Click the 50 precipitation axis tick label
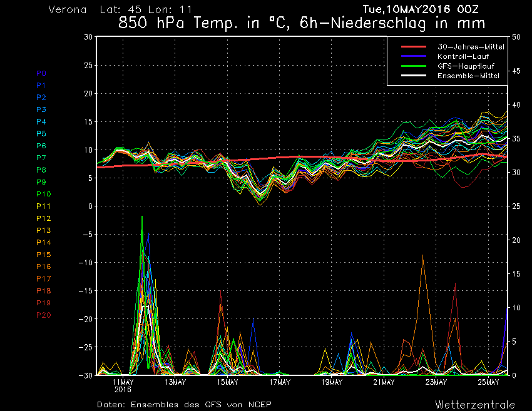 tap(516, 37)
